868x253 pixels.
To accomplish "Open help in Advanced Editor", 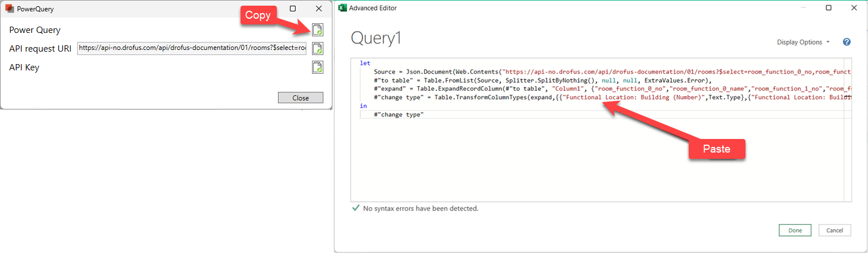I will [x=846, y=42].
